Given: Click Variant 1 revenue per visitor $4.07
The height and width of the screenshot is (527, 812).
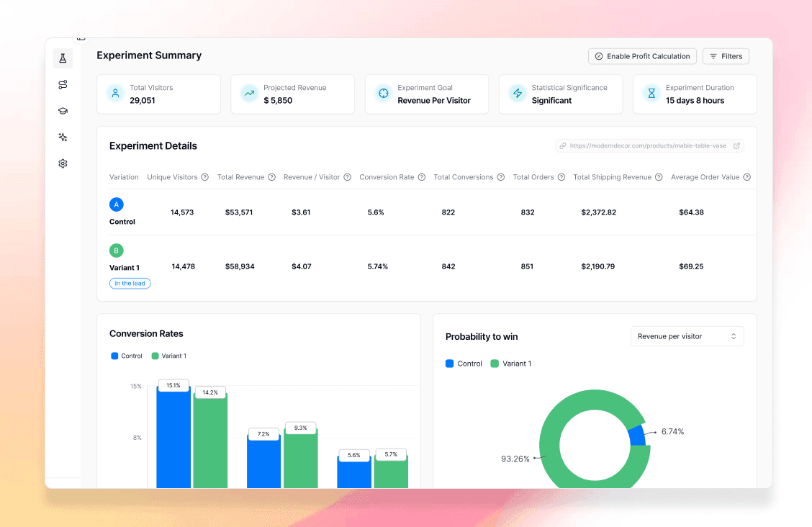Looking at the screenshot, I should click(302, 266).
